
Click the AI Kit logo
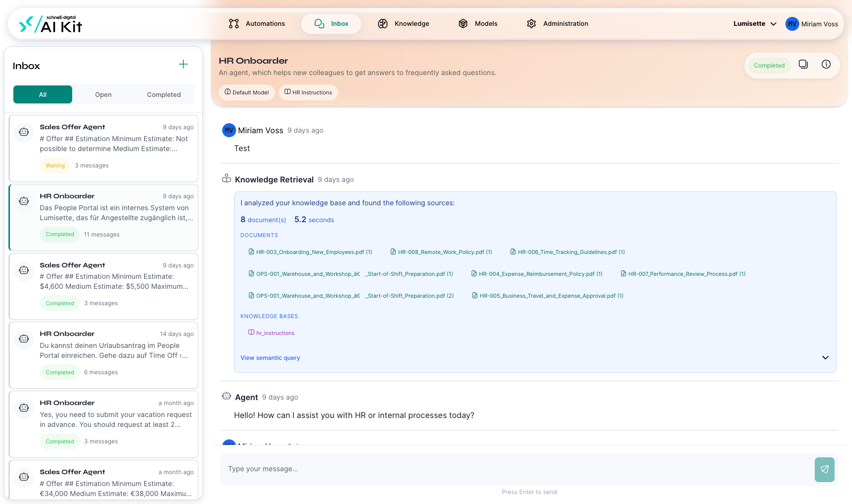pos(50,24)
